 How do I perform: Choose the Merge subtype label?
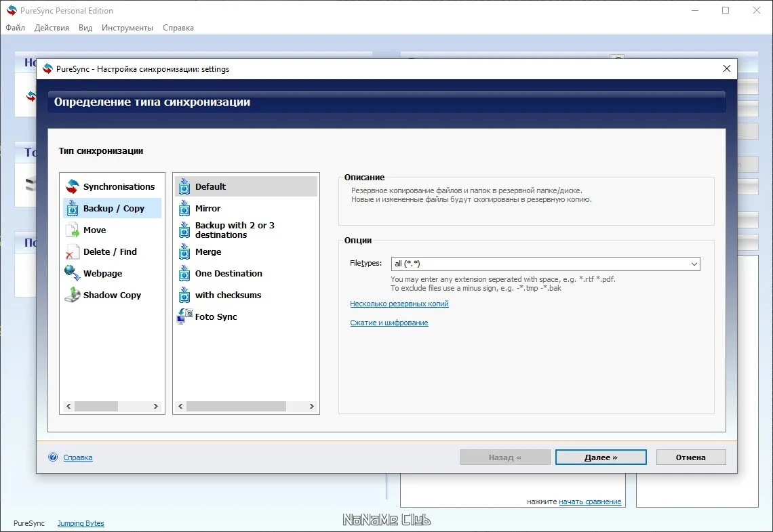[208, 251]
